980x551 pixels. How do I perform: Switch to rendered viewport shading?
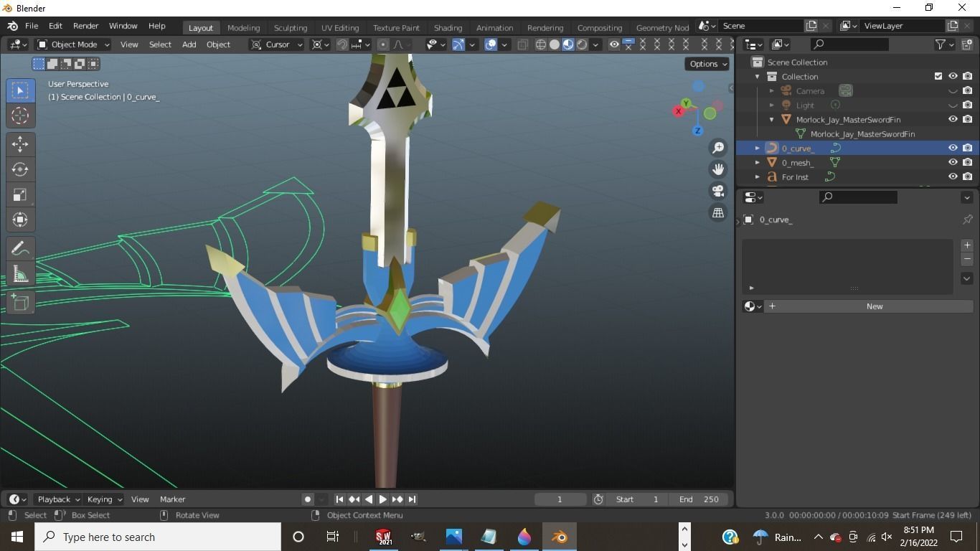[x=582, y=44]
